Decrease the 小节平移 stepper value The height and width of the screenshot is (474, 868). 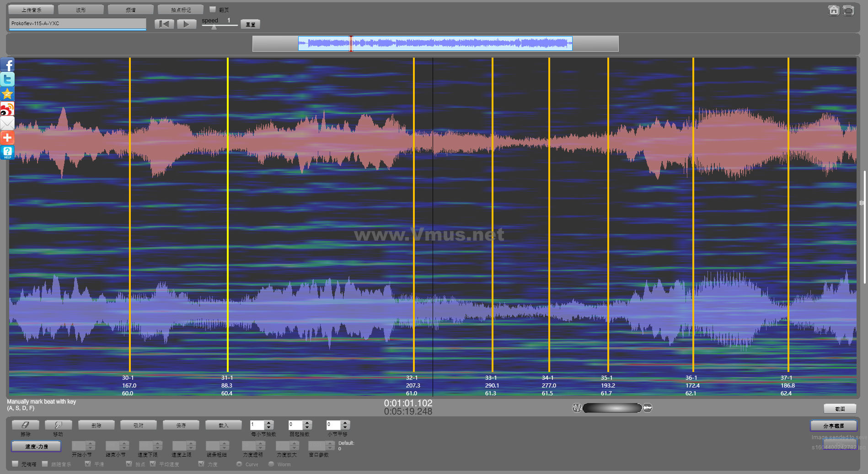point(345,427)
